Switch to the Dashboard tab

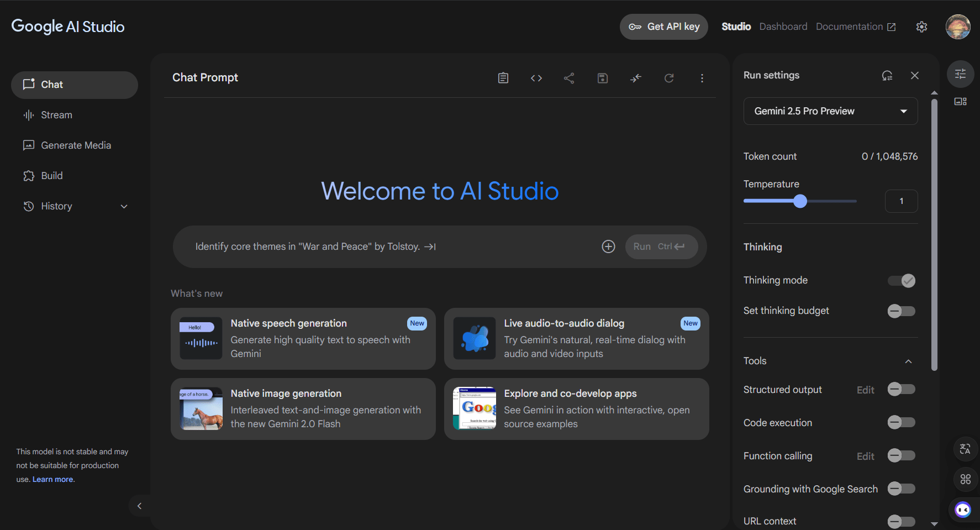pos(783,27)
